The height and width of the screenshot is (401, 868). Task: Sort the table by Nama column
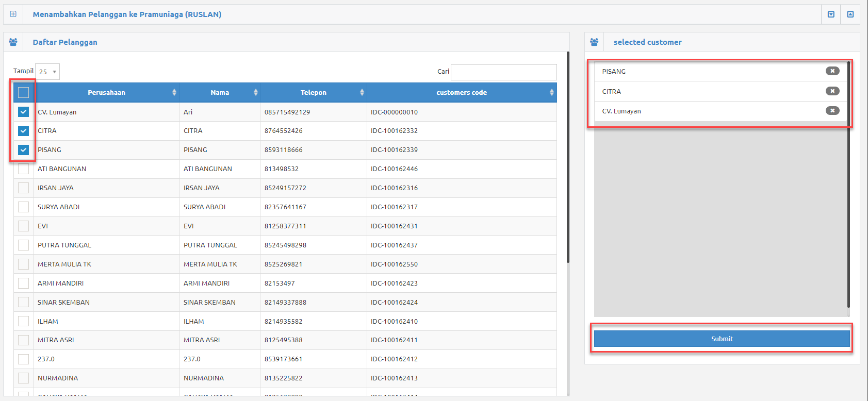(x=220, y=93)
